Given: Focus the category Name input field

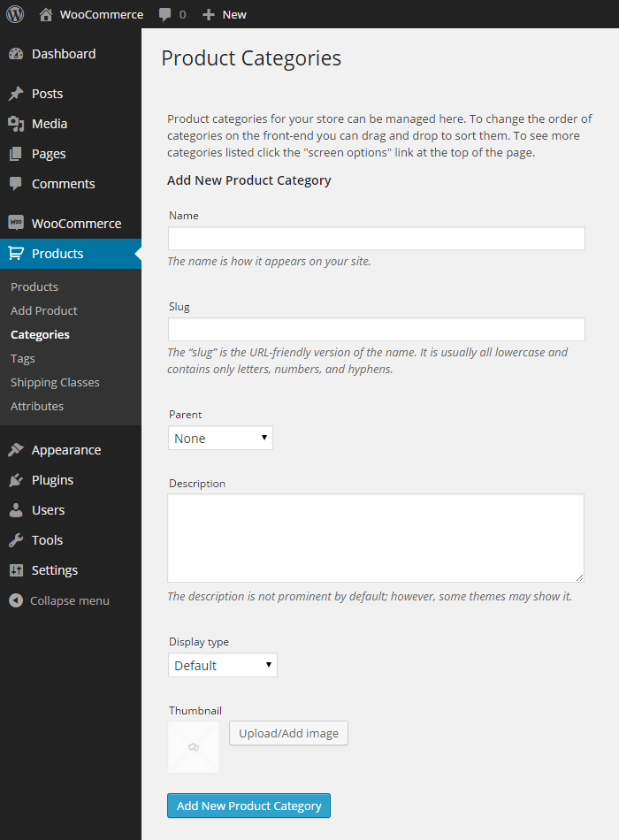Looking at the screenshot, I should (x=376, y=239).
